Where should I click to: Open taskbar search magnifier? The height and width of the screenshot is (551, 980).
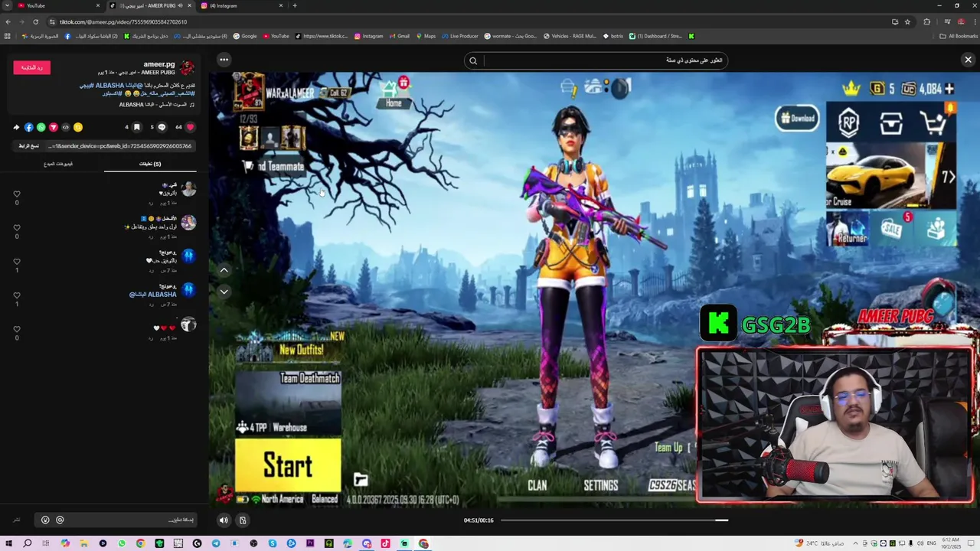coord(28,543)
